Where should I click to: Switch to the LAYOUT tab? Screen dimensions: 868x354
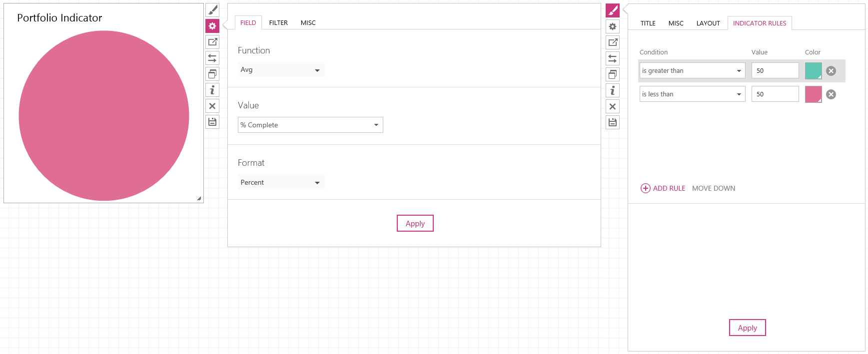coord(708,23)
